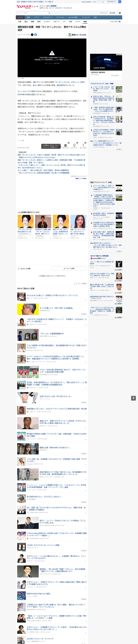Open the トップ tab
138x644 pixels.
(x=20, y=17)
